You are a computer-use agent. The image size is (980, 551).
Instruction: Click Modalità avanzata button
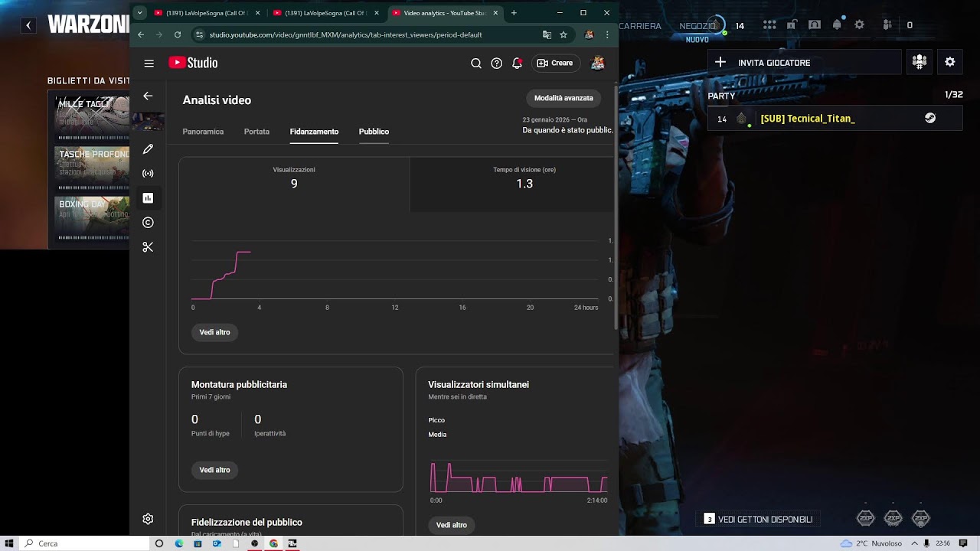click(x=563, y=98)
